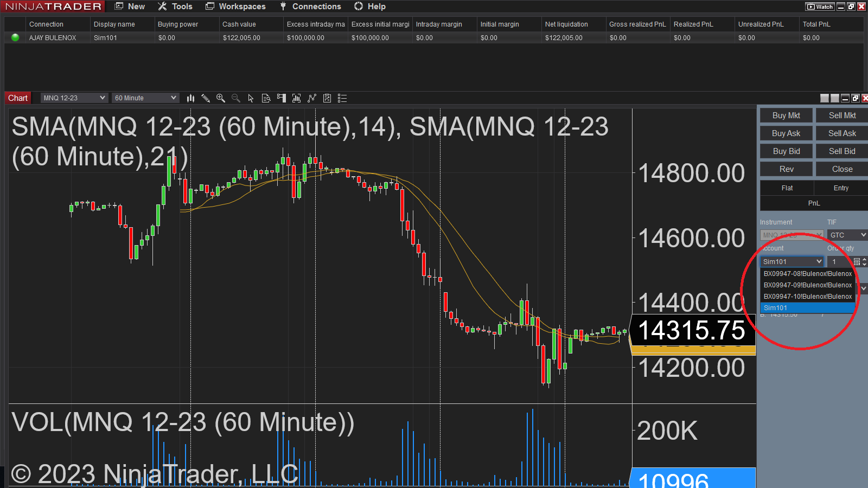Click the zoom in magnifier icon
This screenshot has width=868, height=488.
pyautogui.click(x=221, y=98)
